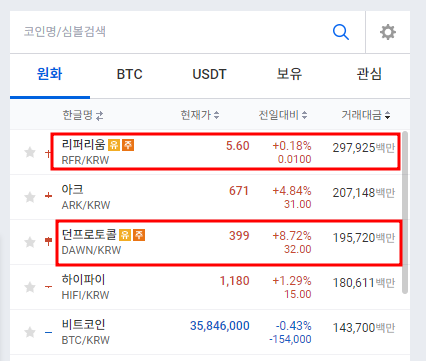
Task: Star the 하이파이 coin as favorite
Action: [30, 287]
